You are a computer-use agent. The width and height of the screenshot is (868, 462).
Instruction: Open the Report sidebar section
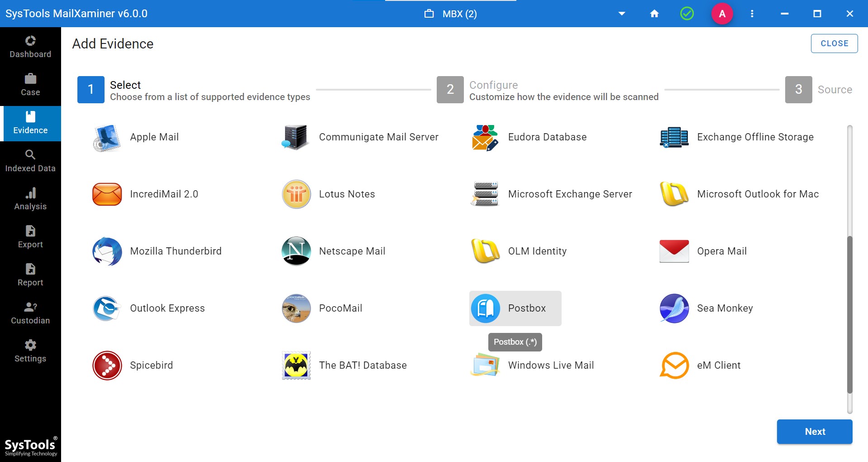point(30,275)
